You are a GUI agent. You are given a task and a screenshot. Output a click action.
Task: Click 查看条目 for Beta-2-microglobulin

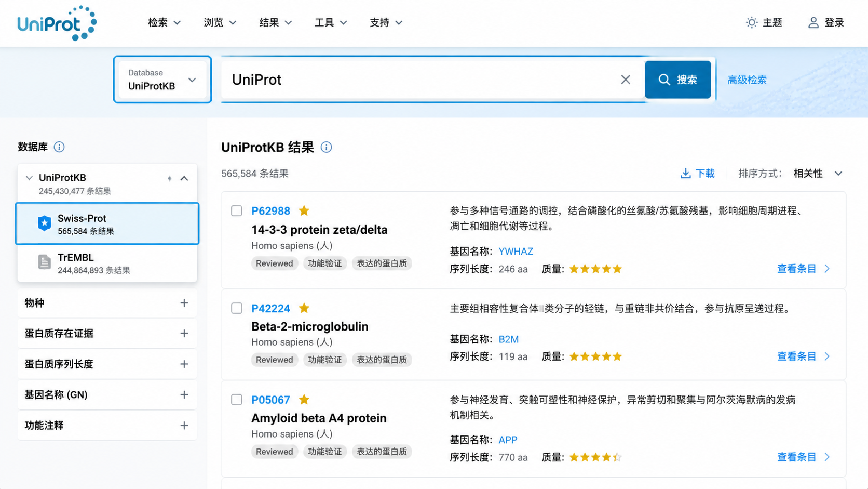coord(796,356)
